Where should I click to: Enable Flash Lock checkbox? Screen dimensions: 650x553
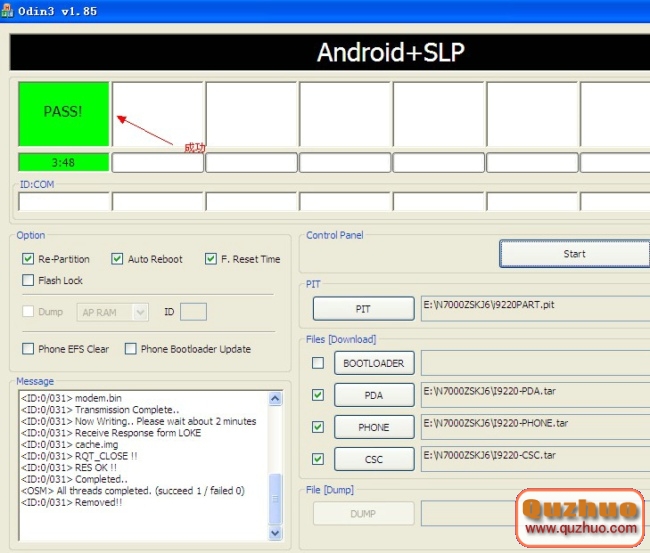(x=28, y=280)
